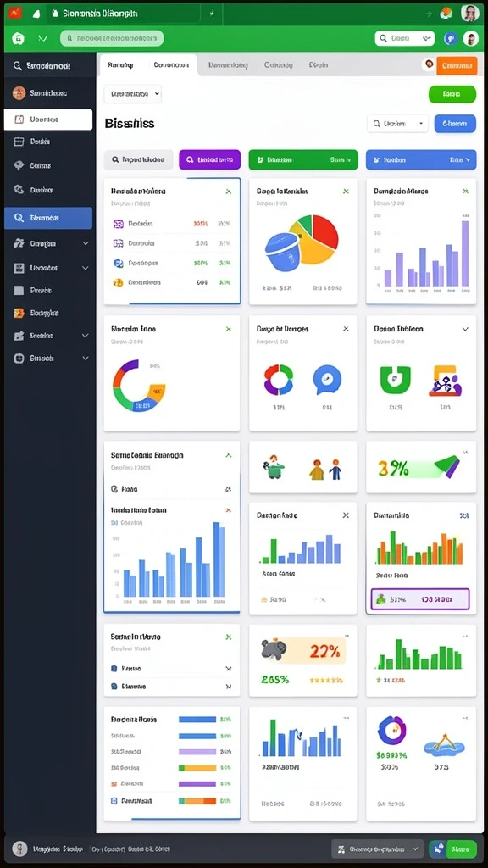The width and height of the screenshot is (488, 868).
Task: Click the orange button in the tab bar
Action: click(457, 65)
